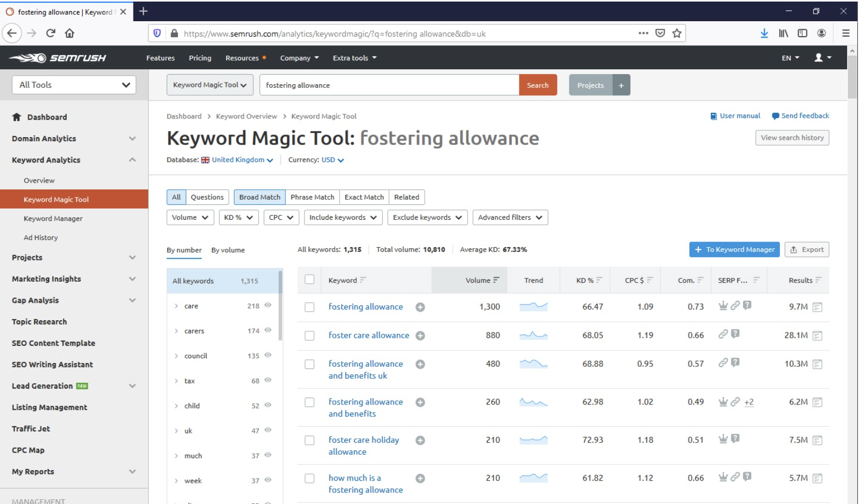861x504 pixels.
Task: Open the Volume filter dropdown
Action: [x=190, y=218]
